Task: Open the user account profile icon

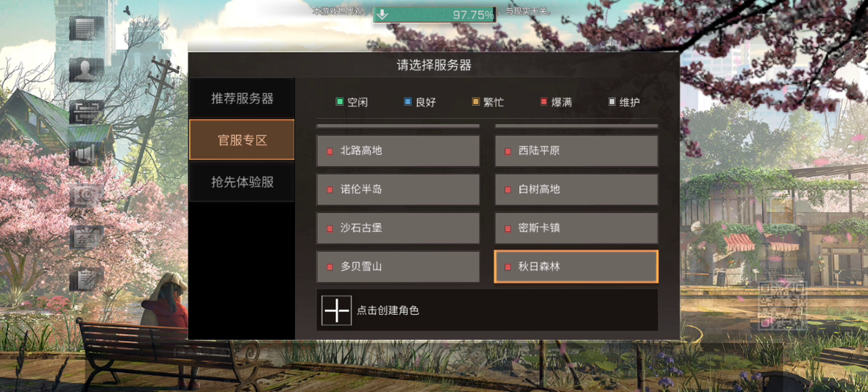Action: (86, 70)
